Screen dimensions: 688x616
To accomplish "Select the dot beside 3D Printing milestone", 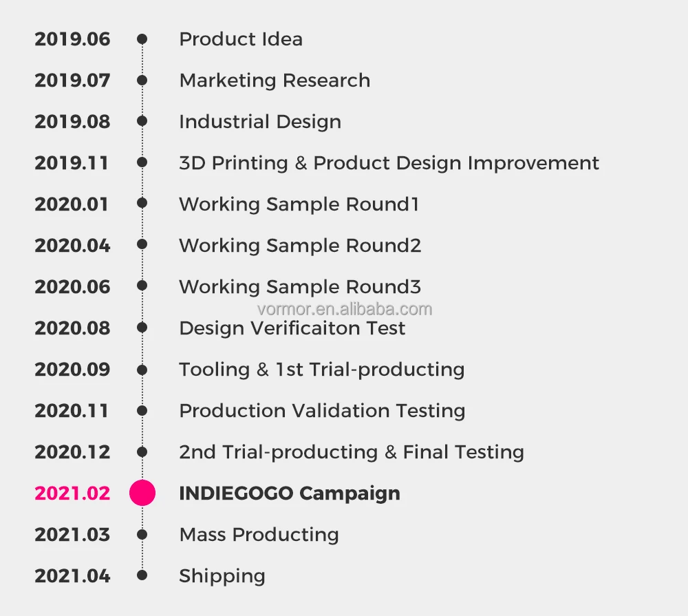I will click(x=142, y=163).
